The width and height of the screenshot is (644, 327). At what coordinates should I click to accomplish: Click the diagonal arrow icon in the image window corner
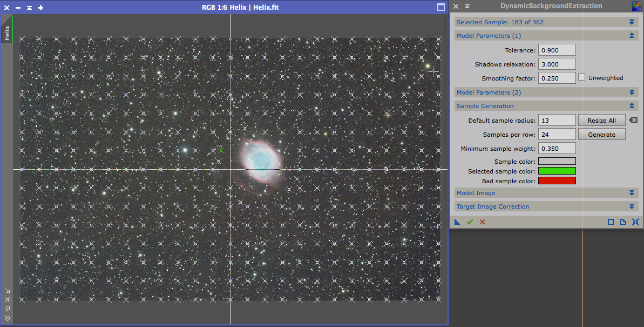[8, 291]
